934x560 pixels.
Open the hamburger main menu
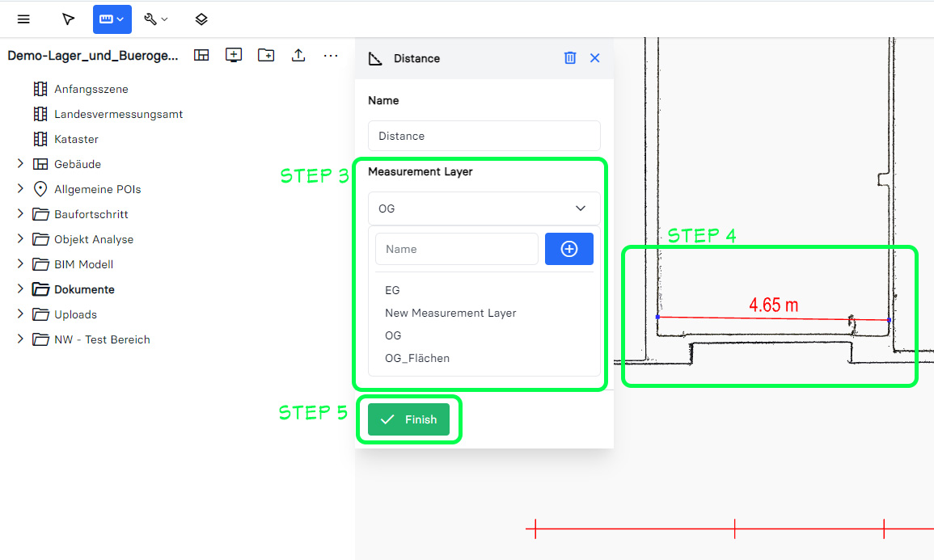click(x=23, y=19)
